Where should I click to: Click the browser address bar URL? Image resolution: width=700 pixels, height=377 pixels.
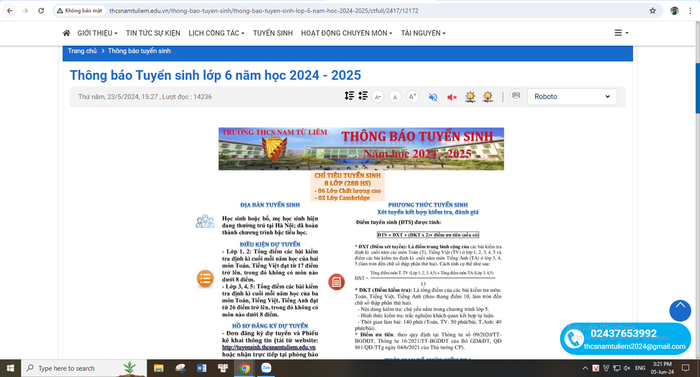click(264, 11)
